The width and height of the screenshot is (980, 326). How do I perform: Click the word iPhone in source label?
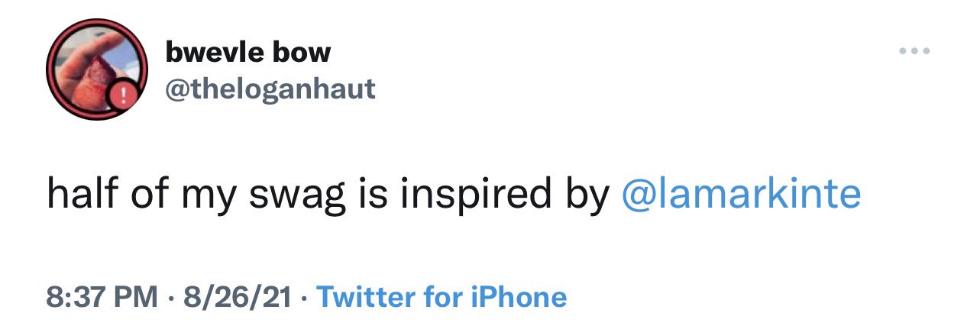coord(522,297)
